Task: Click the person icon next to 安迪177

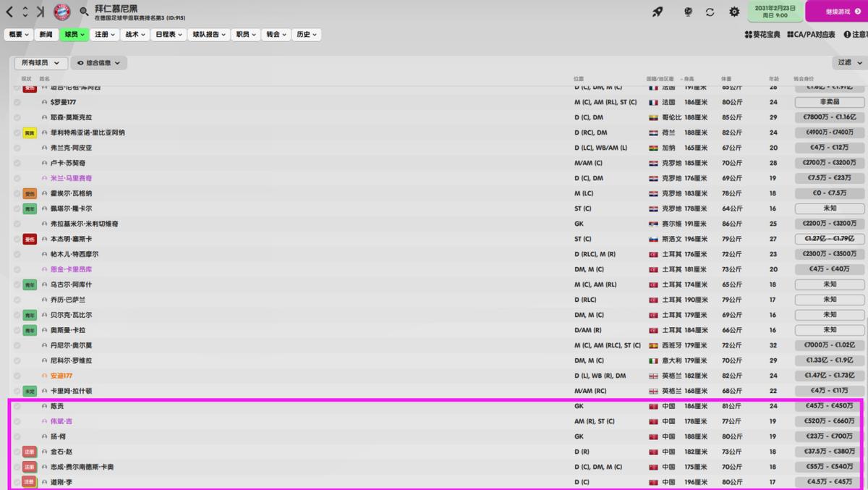Action: 45,376
